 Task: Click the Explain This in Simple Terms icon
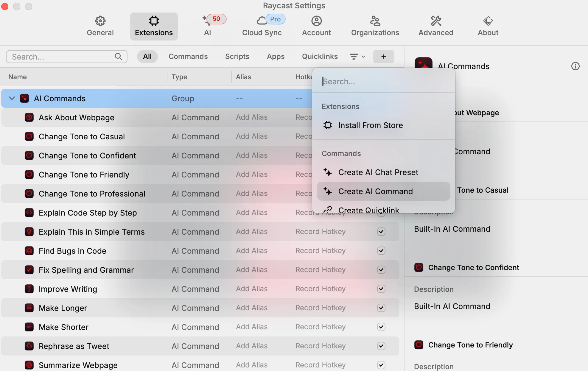(29, 232)
